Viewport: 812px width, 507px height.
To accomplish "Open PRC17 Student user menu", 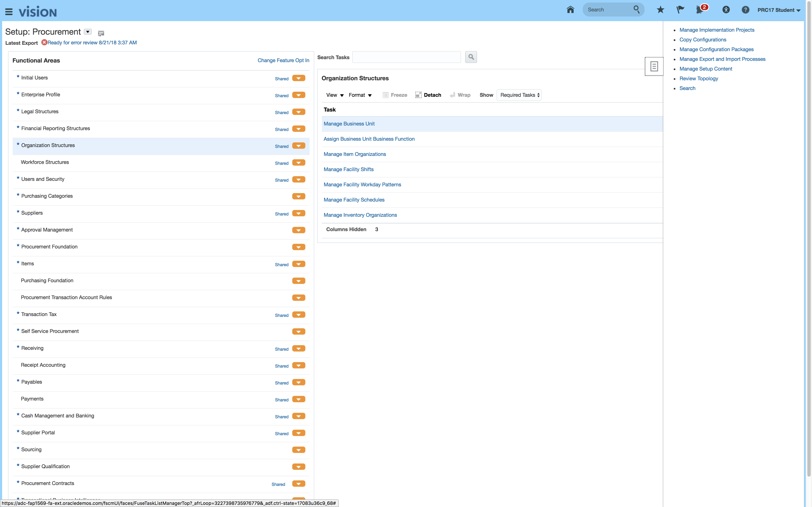I will click(778, 10).
